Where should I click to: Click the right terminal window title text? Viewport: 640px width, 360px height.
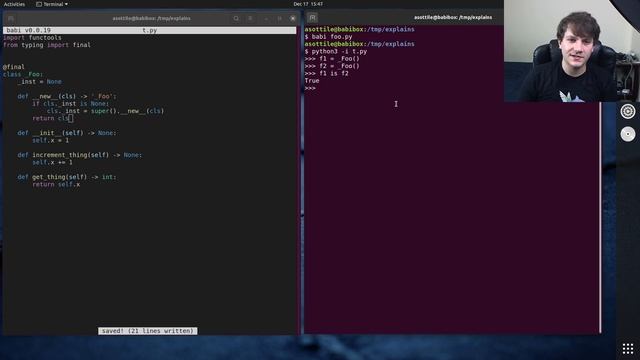coord(453,18)
